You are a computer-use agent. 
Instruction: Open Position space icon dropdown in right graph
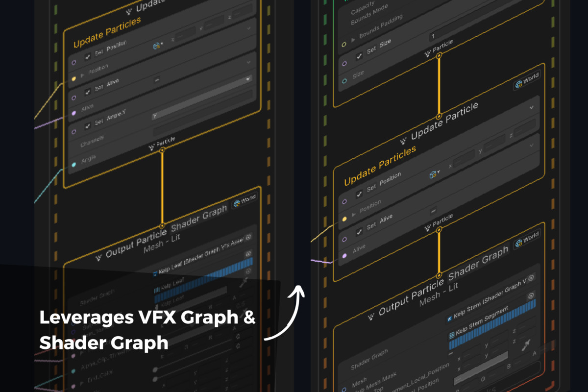click(x=434, y=173)
